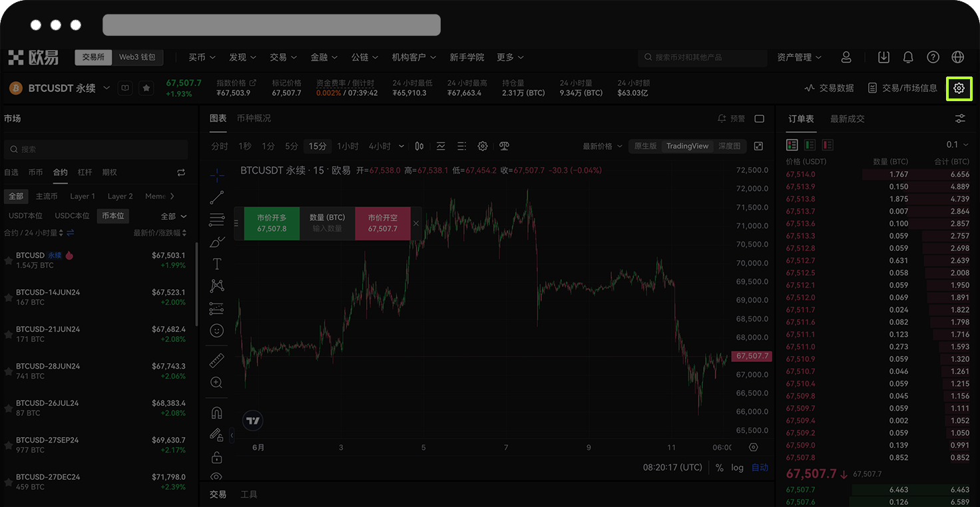Open the Zoom In chart tool
The height and width of the screenshot is (507, 980).
coord(216,383)
